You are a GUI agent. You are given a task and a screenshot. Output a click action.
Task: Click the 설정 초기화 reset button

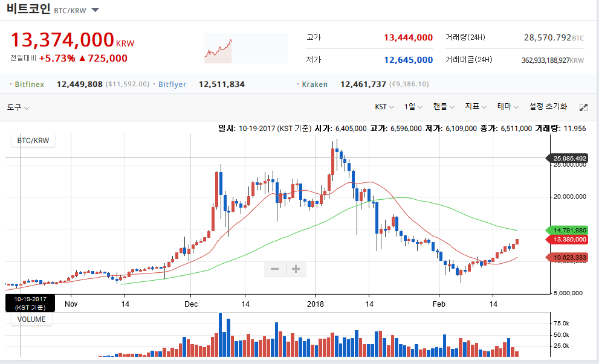[548, 107]
